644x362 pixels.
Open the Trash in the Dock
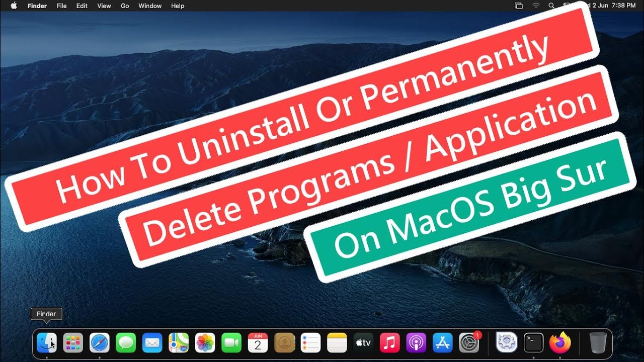click(598, 343)
